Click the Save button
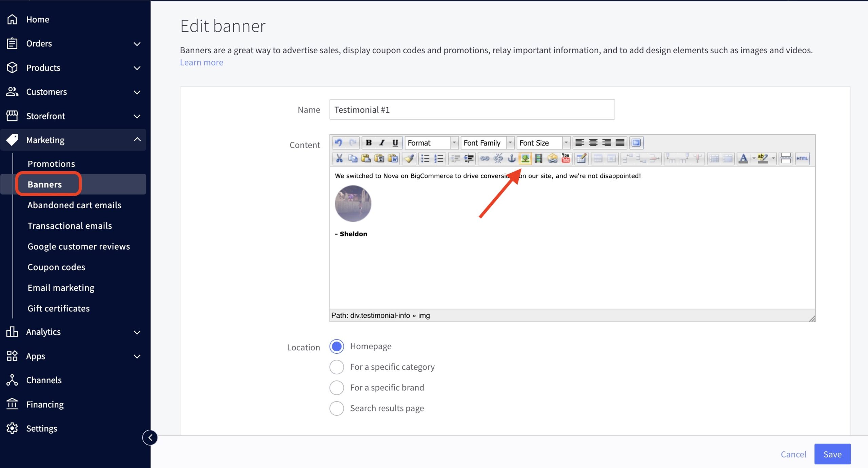 pos(832,454)
